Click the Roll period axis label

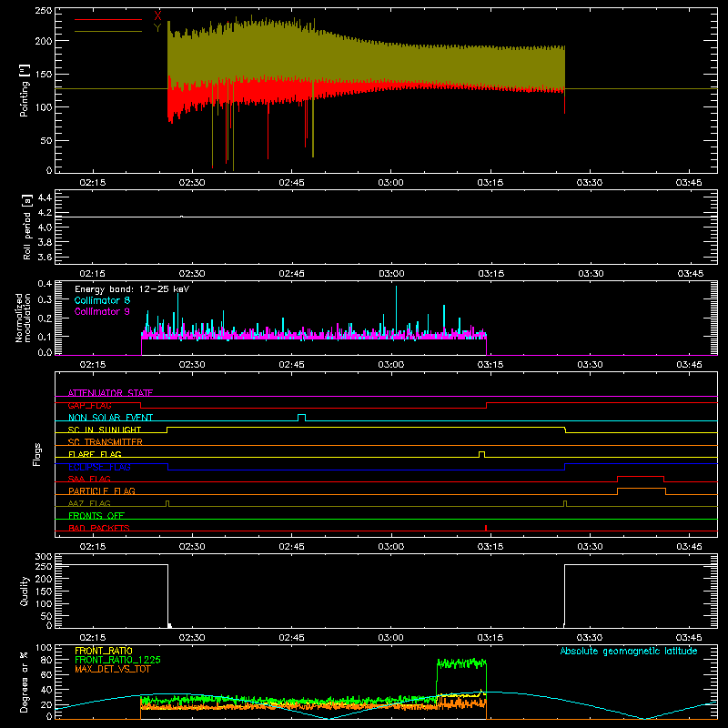[26, 227]
